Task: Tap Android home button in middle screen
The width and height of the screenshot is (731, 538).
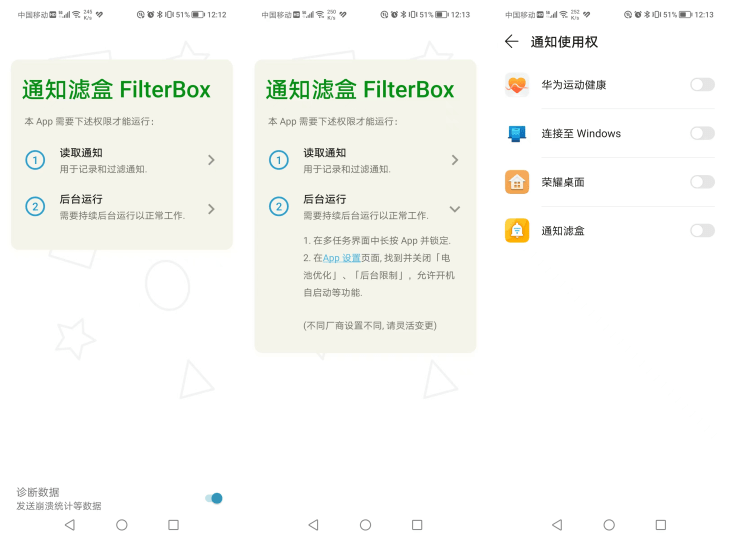Action: 366,525
